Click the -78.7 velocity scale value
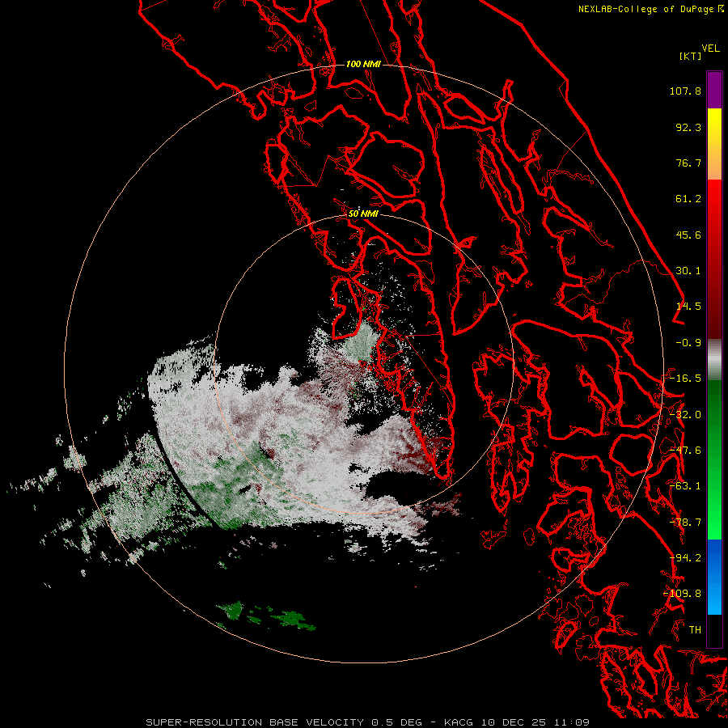 point(685,523)
